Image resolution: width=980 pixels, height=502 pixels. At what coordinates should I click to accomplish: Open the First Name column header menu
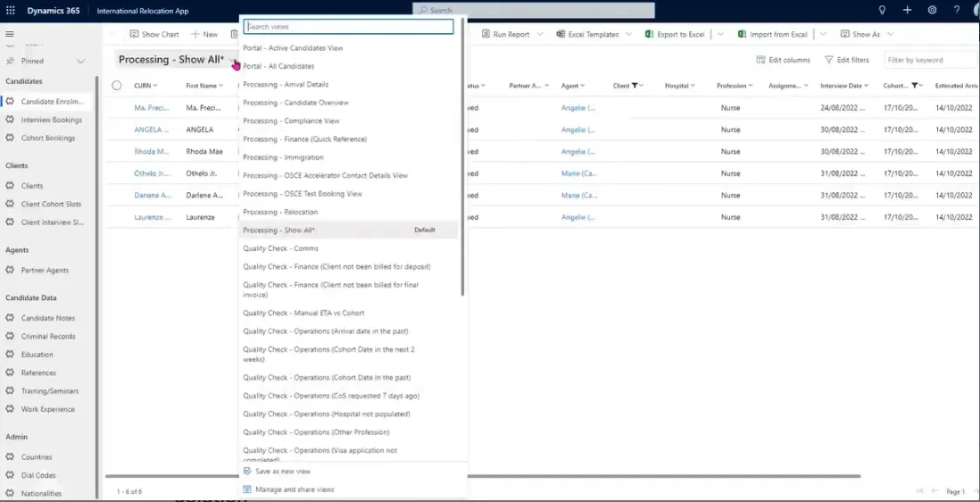tap(204, 86)
